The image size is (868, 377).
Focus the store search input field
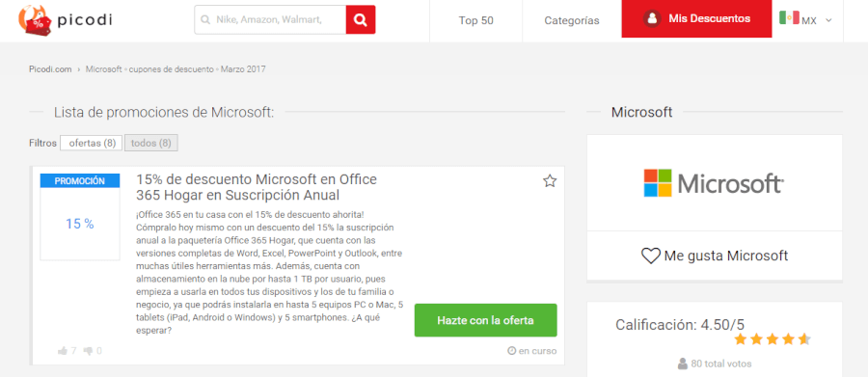(270, 20)
